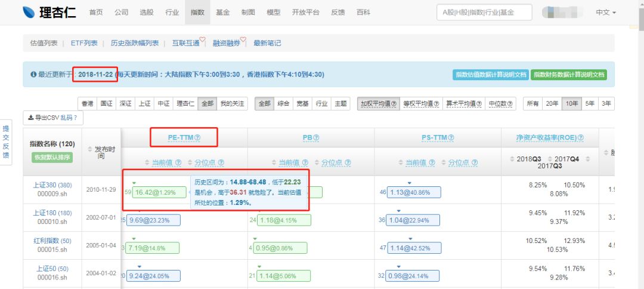Open help icon after PE-TTM 当前值

[x=178, y=162]
